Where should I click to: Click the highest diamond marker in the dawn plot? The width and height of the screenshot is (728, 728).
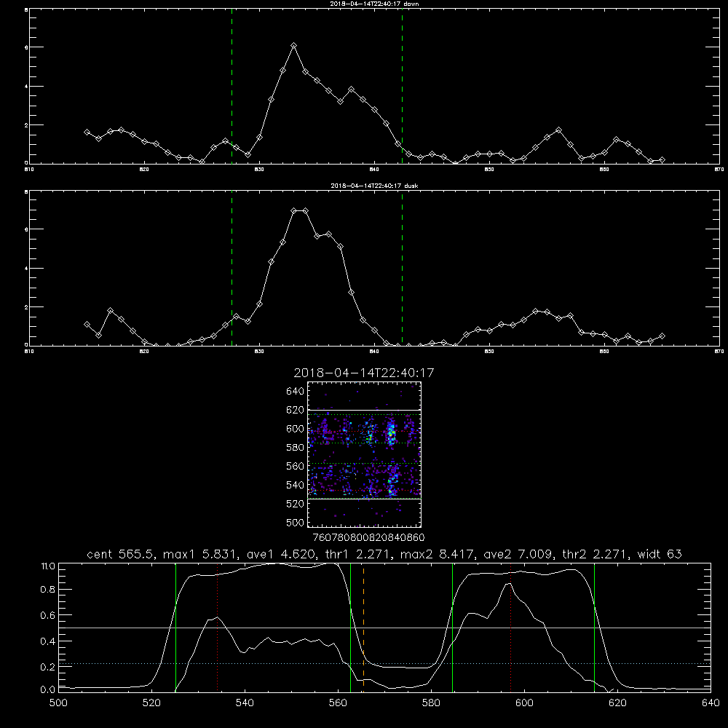tap(293, 45)
